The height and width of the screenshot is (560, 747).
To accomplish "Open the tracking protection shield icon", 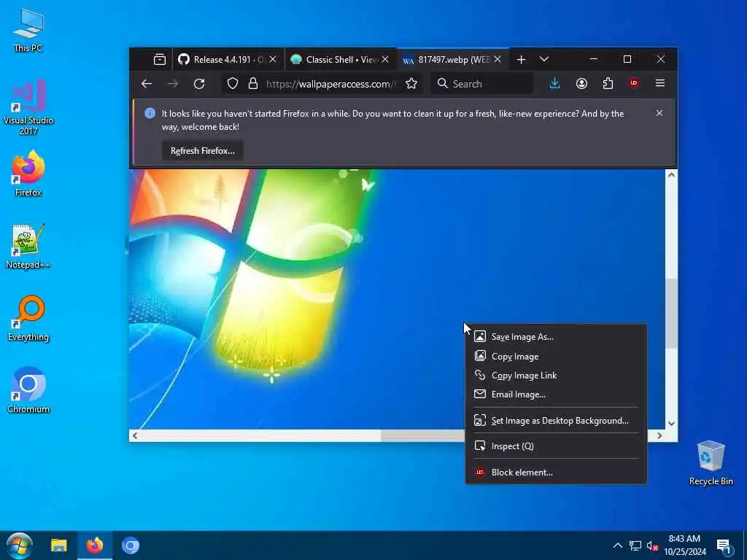I will click(x=233, y=84).
